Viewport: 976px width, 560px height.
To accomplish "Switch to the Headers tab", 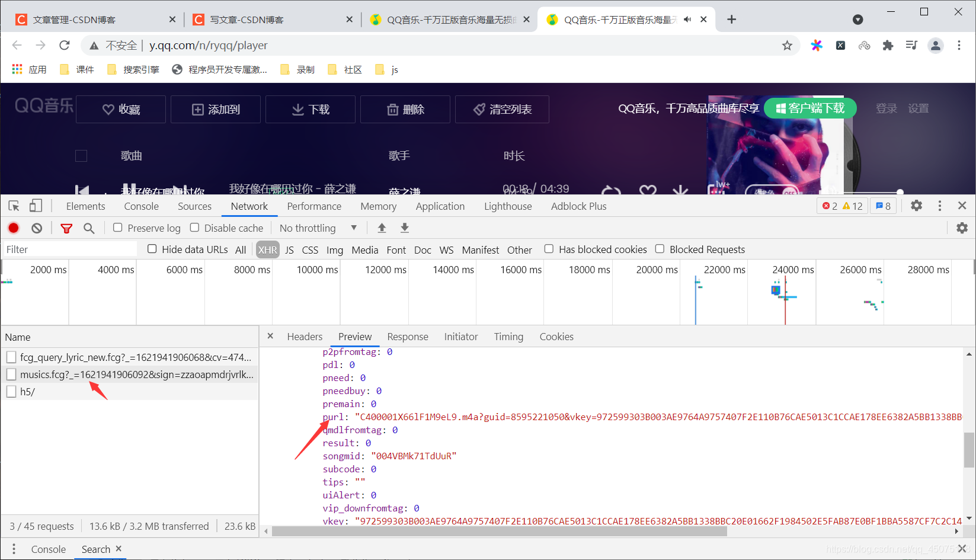I will click(305, 337).
